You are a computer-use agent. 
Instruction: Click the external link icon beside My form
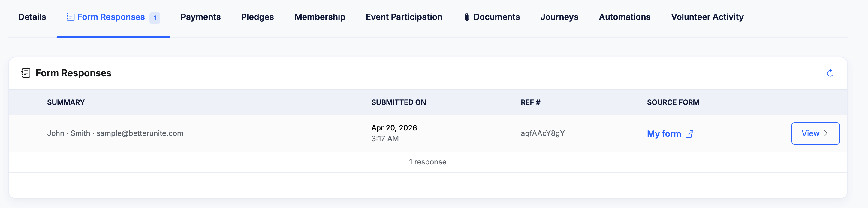[x=689, y=134]
